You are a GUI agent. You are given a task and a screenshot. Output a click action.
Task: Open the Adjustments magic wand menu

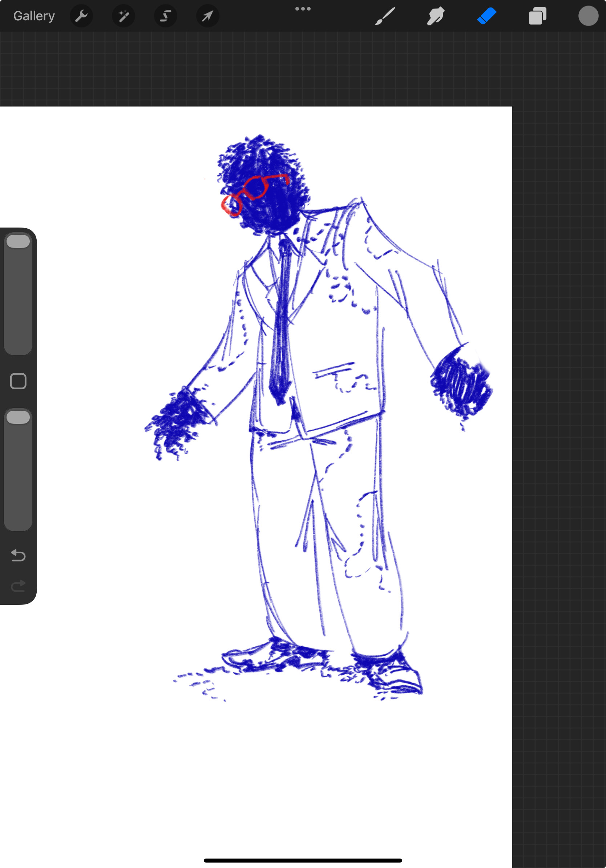coord(124,16)
